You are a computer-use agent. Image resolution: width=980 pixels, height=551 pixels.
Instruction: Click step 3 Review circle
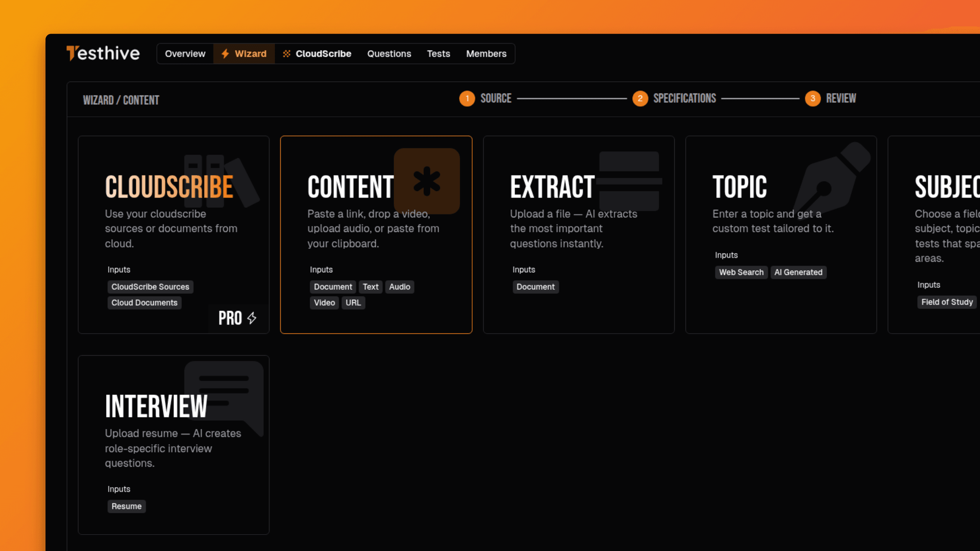813,99
